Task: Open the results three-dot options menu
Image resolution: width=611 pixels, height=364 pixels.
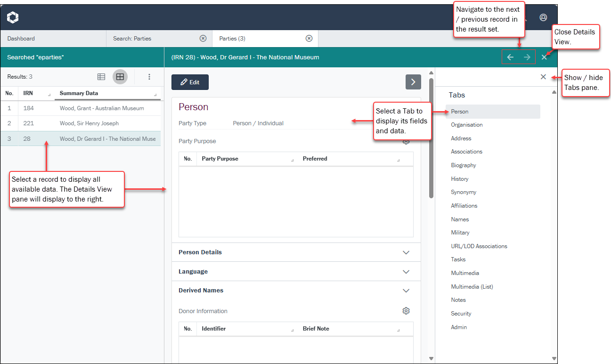Action: point(149,77)
